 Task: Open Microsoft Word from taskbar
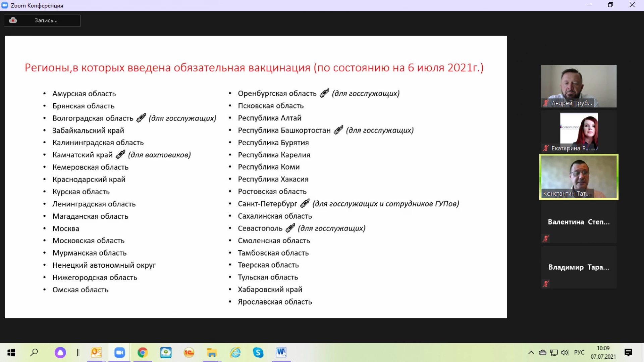click(281, 352)
